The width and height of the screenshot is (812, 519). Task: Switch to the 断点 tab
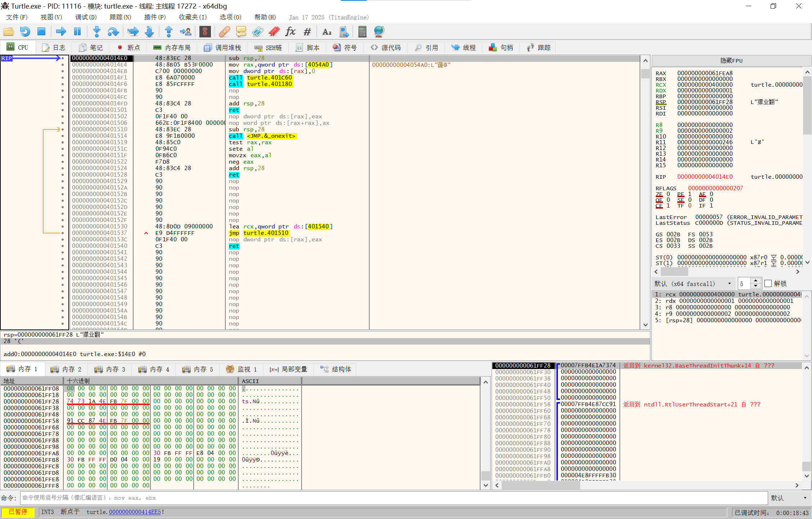tap(128, 47)
